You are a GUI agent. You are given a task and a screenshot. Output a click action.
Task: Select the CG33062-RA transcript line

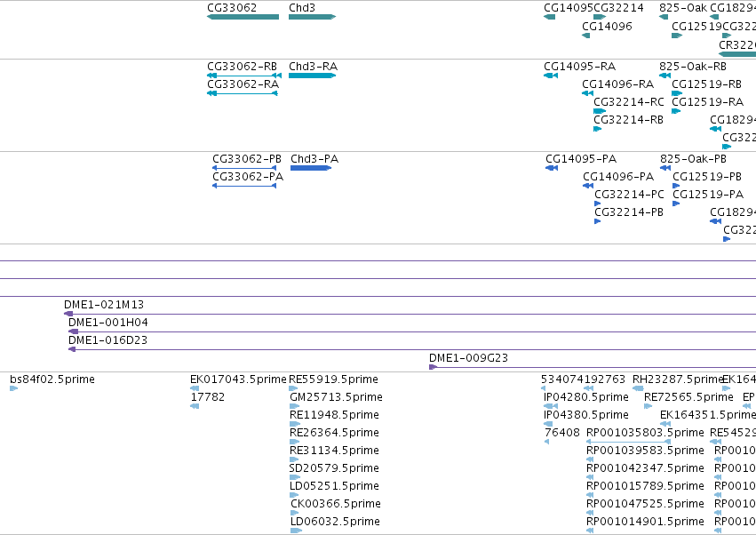coord(243,93)
